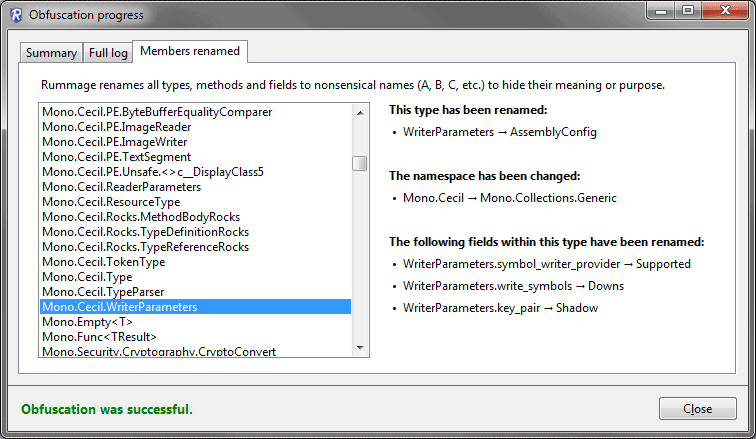The image size is (756, 439).
Task: Click the Rummage app icon in title bar
Action: (x=15, y=15)
